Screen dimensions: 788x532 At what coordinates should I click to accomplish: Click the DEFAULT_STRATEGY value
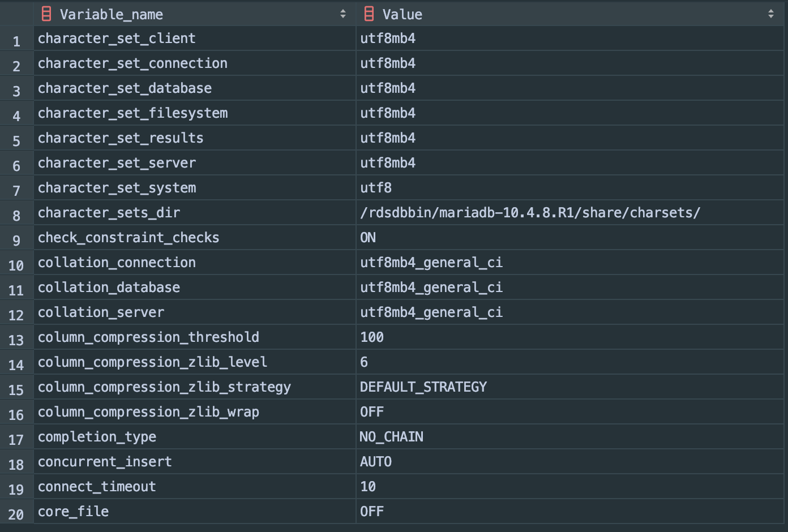tap(423, 387)
